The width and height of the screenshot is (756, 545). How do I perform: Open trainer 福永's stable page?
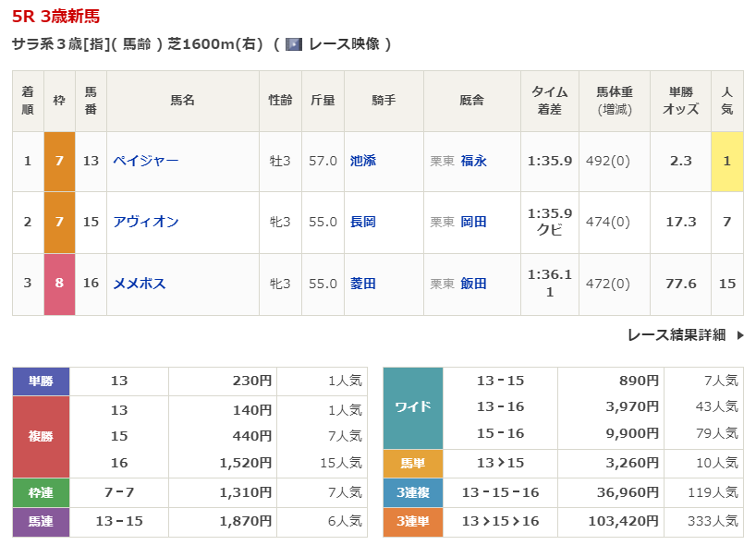473,161
